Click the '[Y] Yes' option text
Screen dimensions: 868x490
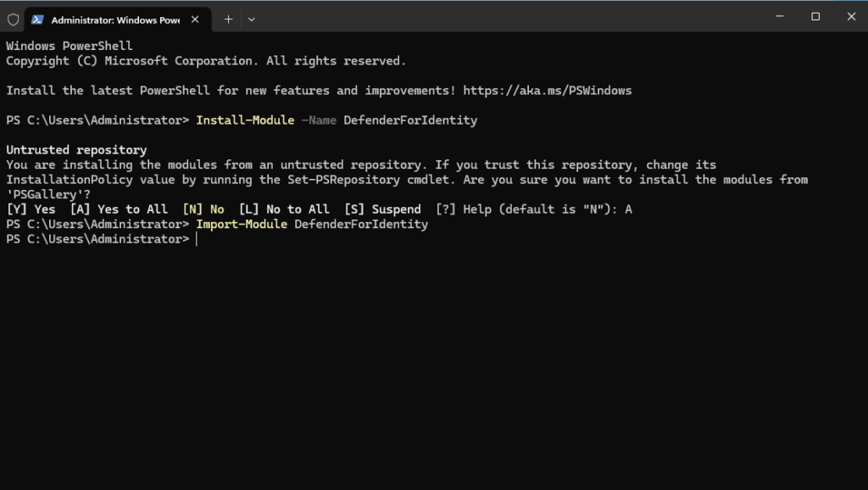(31, 209)
